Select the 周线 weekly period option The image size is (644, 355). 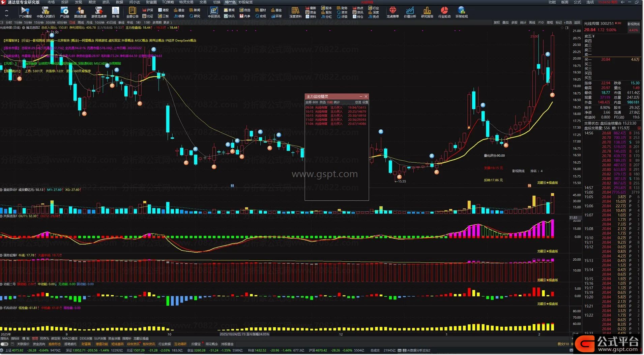(x=81, y=23)
